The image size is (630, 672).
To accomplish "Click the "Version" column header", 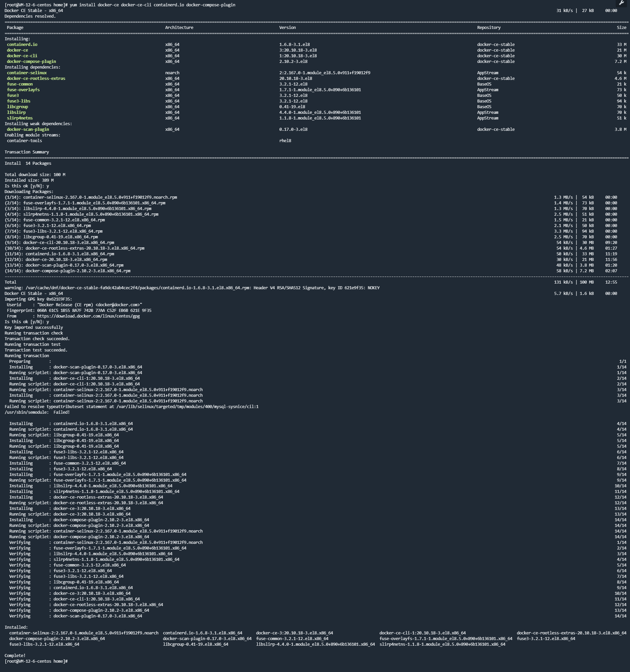I will point(287,28).
